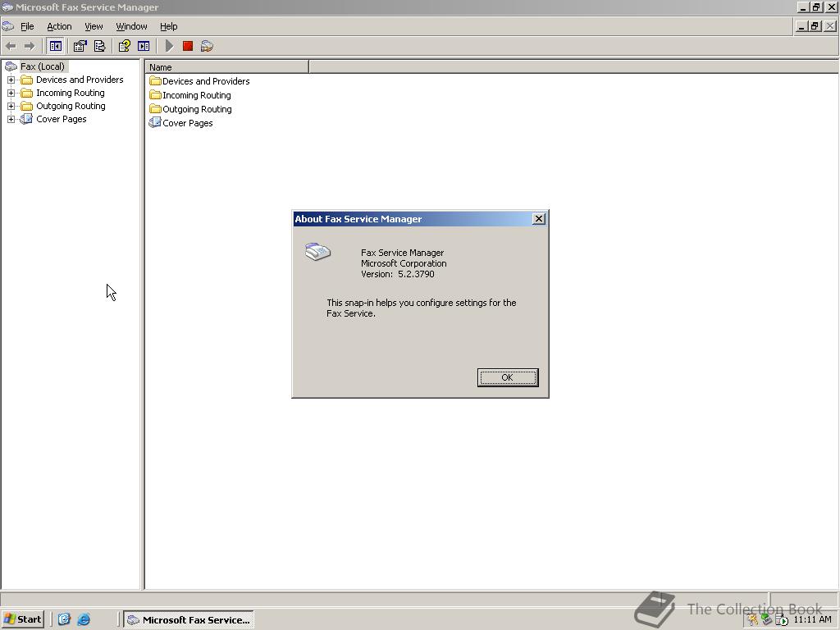Open the View menu
This screenshot has width=840, height=630.
point(94,26)
